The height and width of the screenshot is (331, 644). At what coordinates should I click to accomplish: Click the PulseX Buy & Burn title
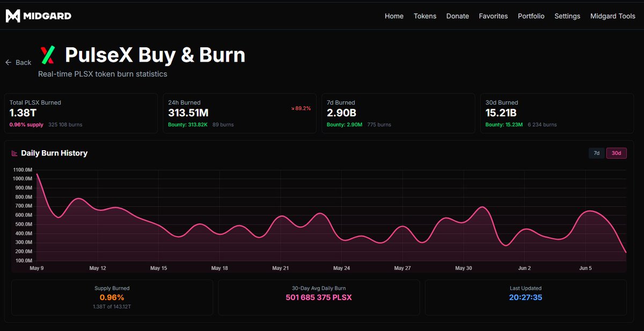[155, 55]
